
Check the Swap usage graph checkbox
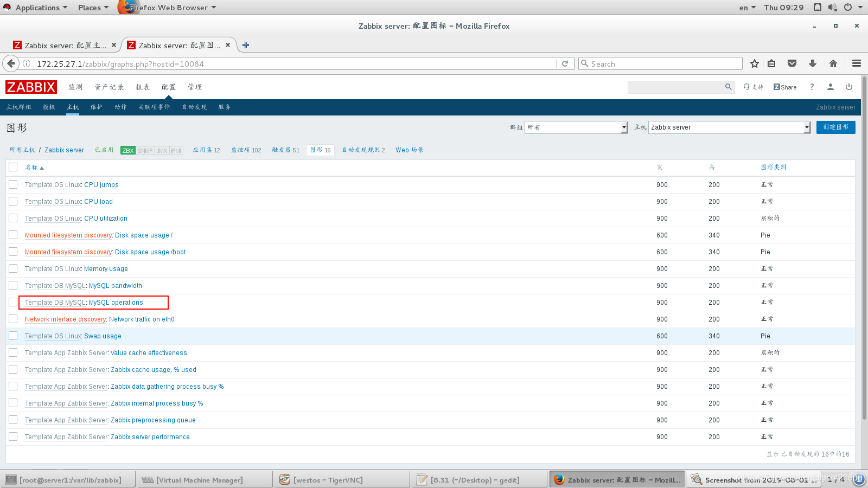pyautogui.click(x=13, y=336)
